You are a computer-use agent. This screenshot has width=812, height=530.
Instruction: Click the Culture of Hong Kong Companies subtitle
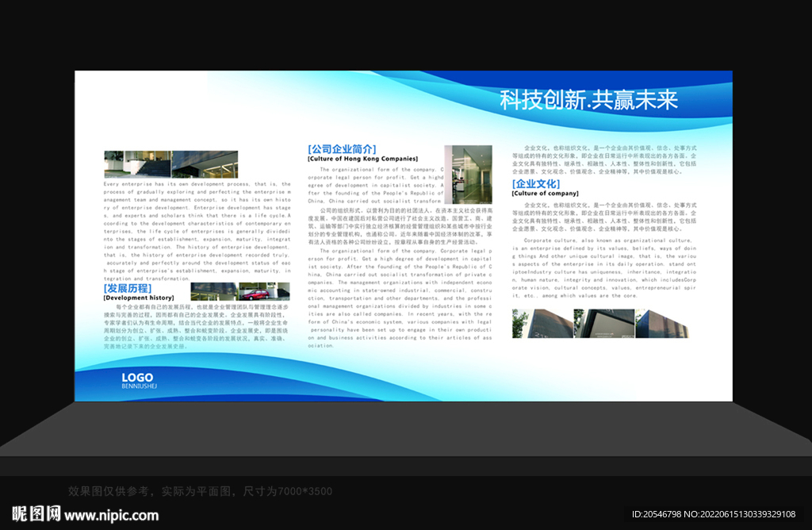pyautogui.click(x=362, y=159)
